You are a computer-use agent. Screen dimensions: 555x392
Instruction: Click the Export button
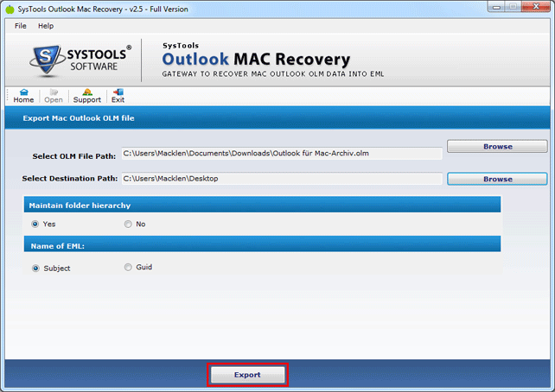[247, 375]
